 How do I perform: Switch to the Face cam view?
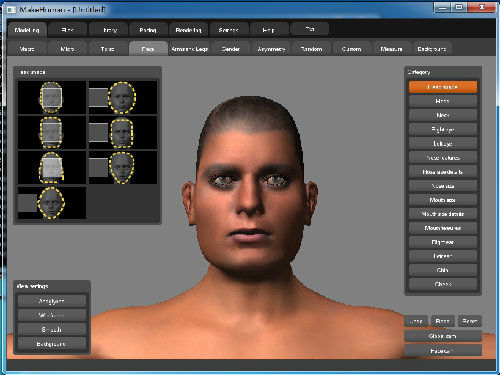coord(443,351)
